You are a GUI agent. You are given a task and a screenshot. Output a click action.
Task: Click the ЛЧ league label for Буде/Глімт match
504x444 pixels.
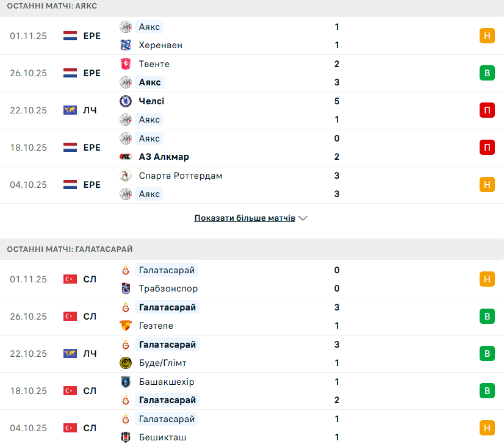(x=90, y=354)
